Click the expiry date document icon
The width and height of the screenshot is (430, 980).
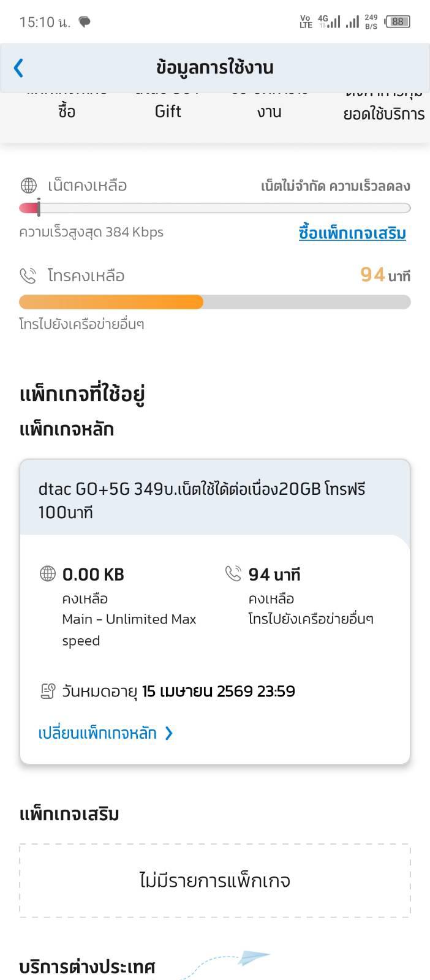coord(47,692)
